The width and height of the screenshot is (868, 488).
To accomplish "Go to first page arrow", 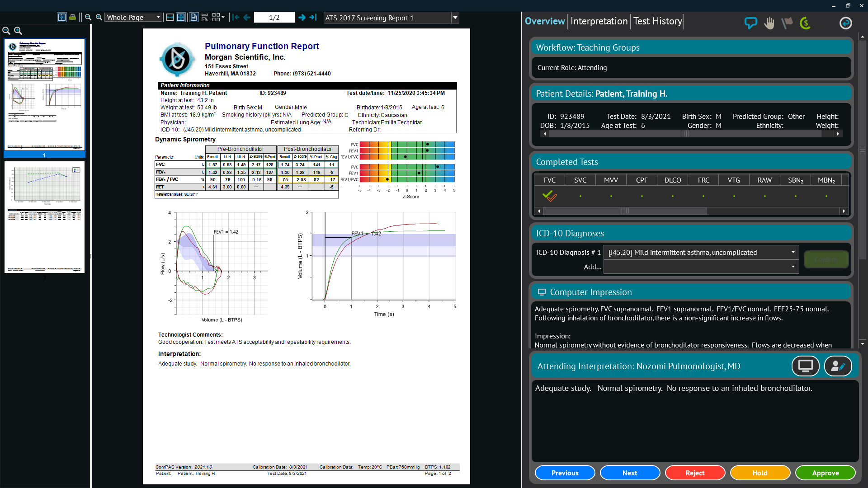I will pos(236,17).
